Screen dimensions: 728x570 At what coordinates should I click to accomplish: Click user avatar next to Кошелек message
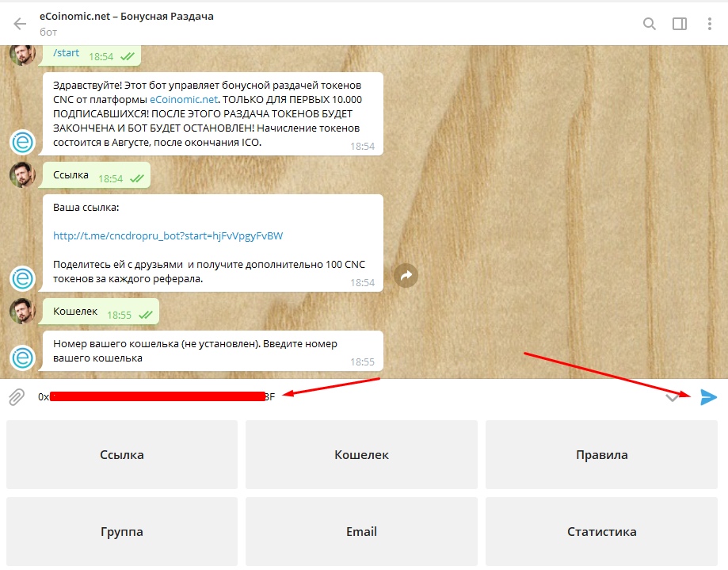[x=22, y=310]
